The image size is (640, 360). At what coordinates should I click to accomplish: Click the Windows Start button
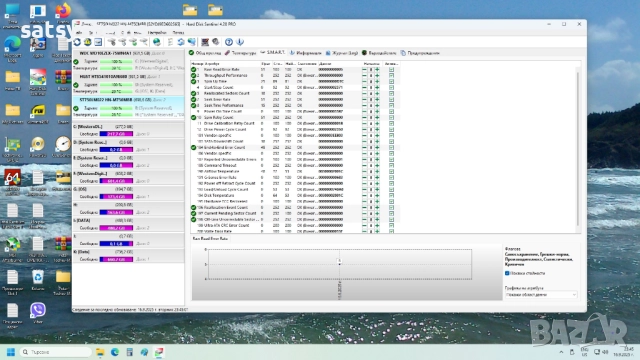tap(11, 352)
